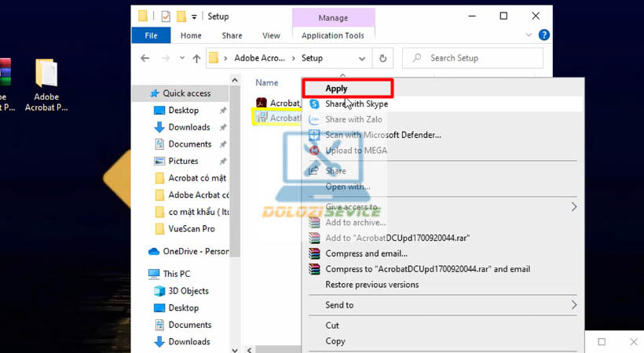The height and width of the screenshot is (353, 644).
Task: Expand the Send to submenu arrow
Action: 574,305
